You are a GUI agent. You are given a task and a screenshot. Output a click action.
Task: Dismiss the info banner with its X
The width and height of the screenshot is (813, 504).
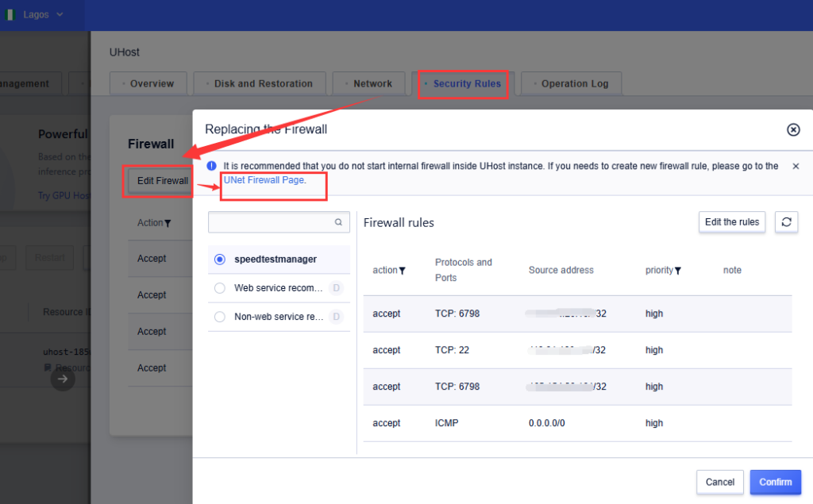tap(796, 166)
